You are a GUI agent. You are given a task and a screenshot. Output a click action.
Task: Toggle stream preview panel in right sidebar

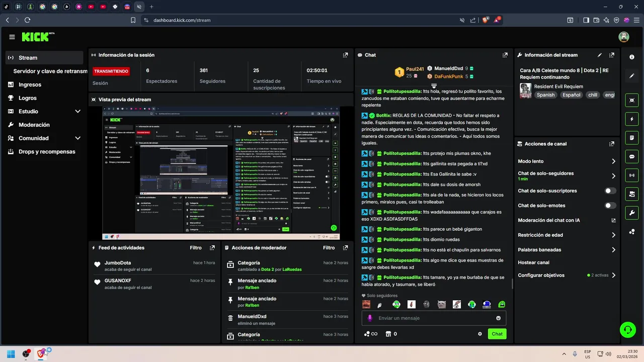632,100
